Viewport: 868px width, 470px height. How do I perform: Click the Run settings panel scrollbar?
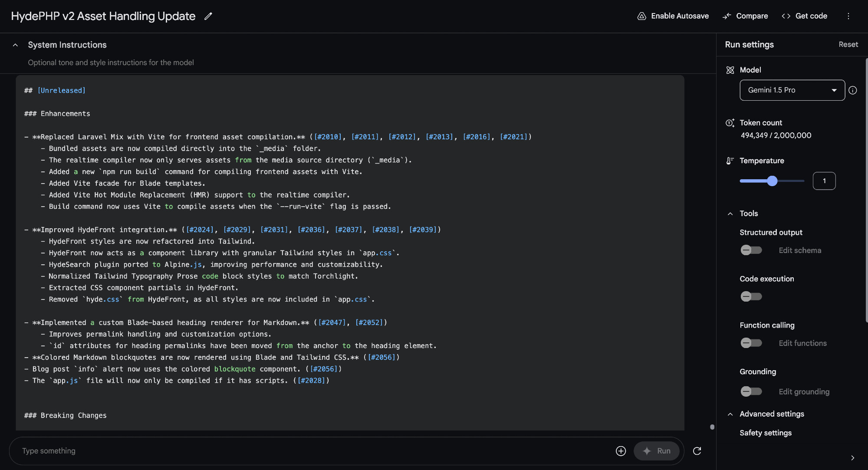[866, 190]
